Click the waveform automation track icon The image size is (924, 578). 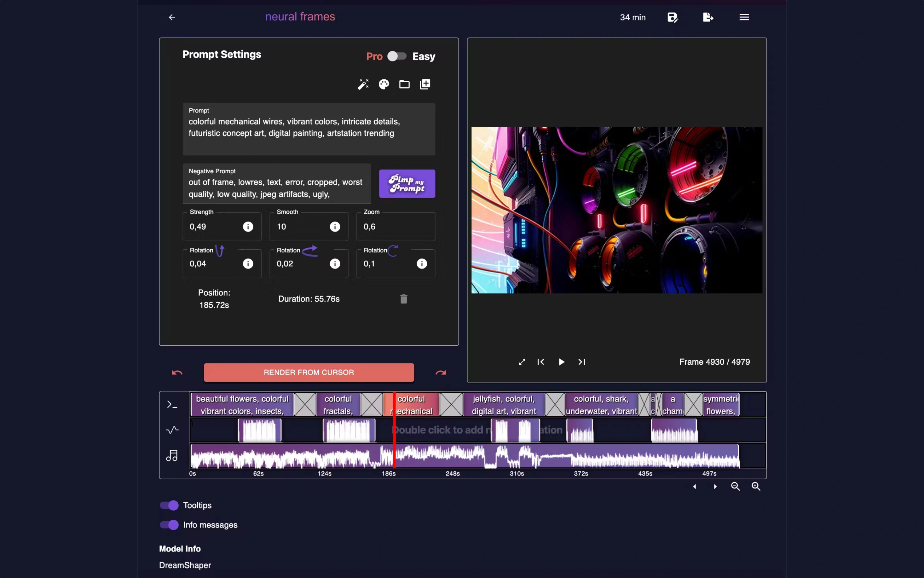pos(171,429)
